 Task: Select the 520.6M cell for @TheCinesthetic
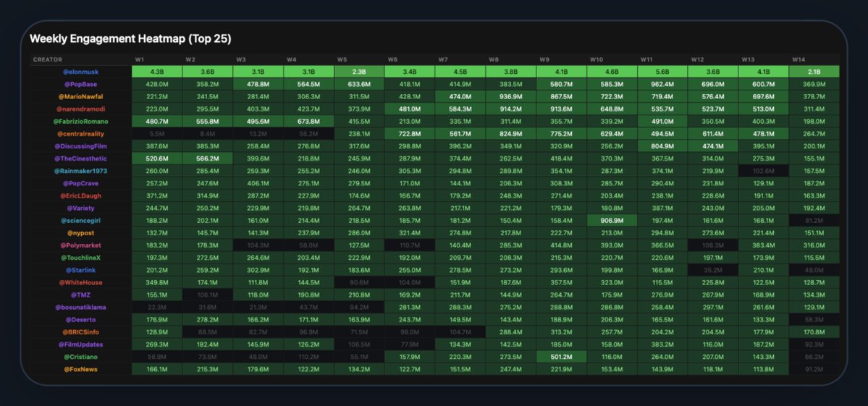click(156, 158)
